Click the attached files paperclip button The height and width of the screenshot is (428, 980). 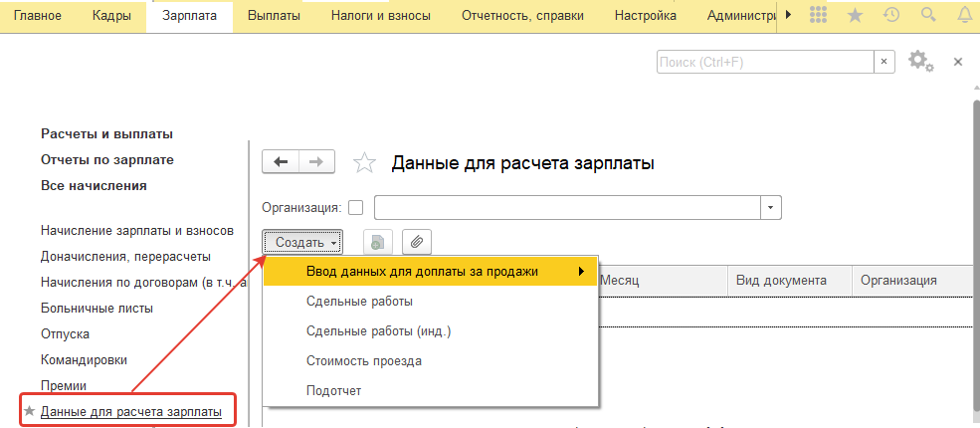[417, 242]
